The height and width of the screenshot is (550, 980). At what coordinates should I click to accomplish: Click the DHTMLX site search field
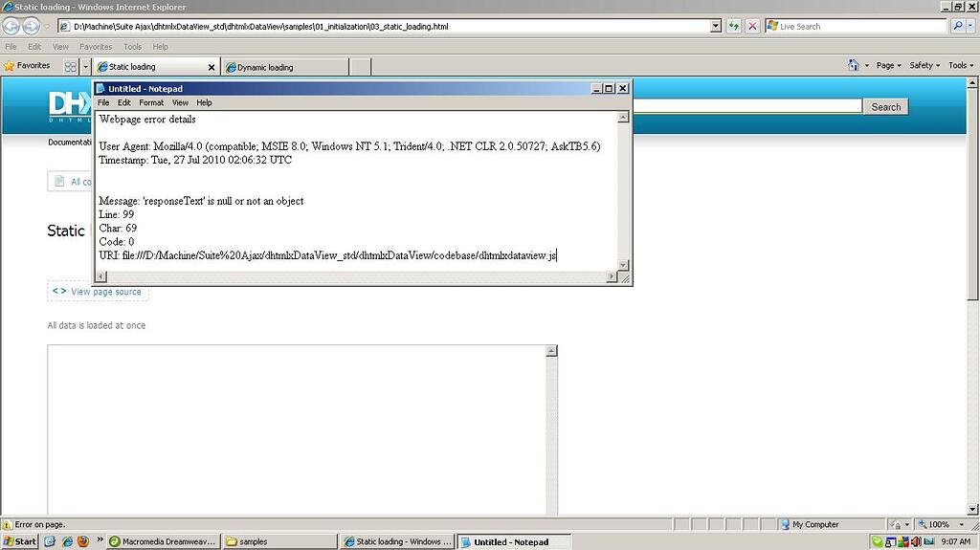tap(747, 106)
